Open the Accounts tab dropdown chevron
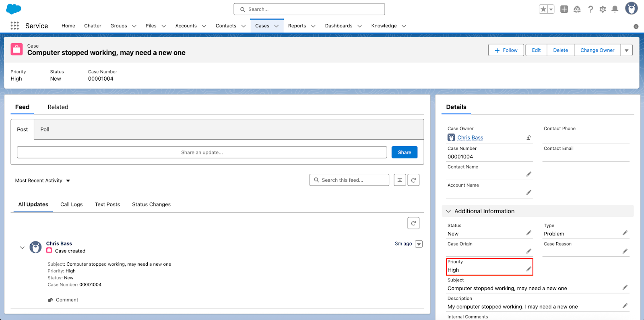The height and width of the screenshot is (320, 644). point(204,26)
